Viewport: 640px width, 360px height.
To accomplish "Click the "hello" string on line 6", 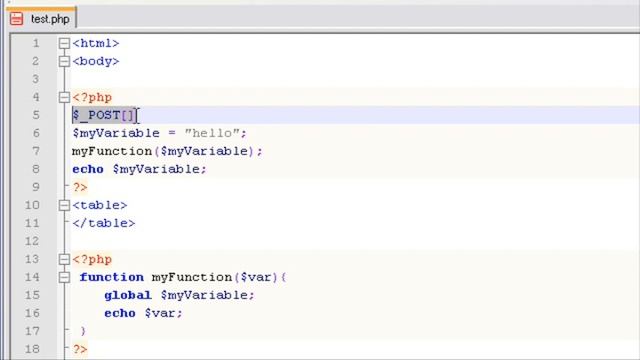I will click(212, 133).
